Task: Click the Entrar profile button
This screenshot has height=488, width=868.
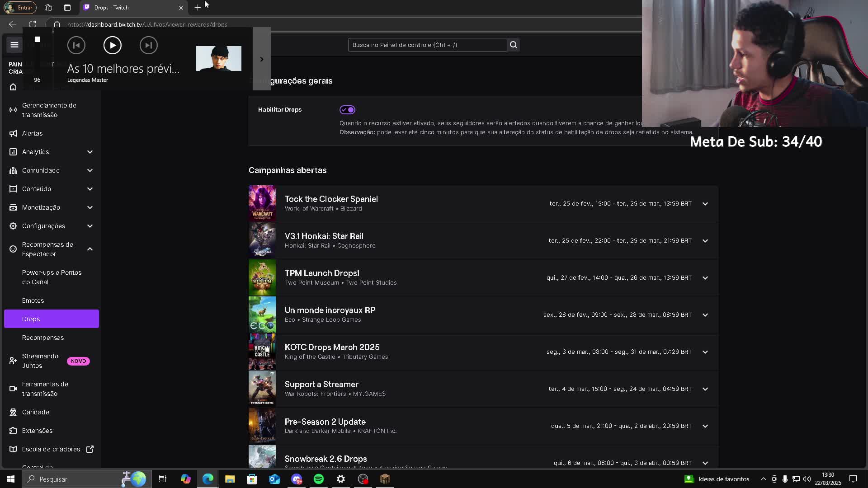Action: pos(19,8)
